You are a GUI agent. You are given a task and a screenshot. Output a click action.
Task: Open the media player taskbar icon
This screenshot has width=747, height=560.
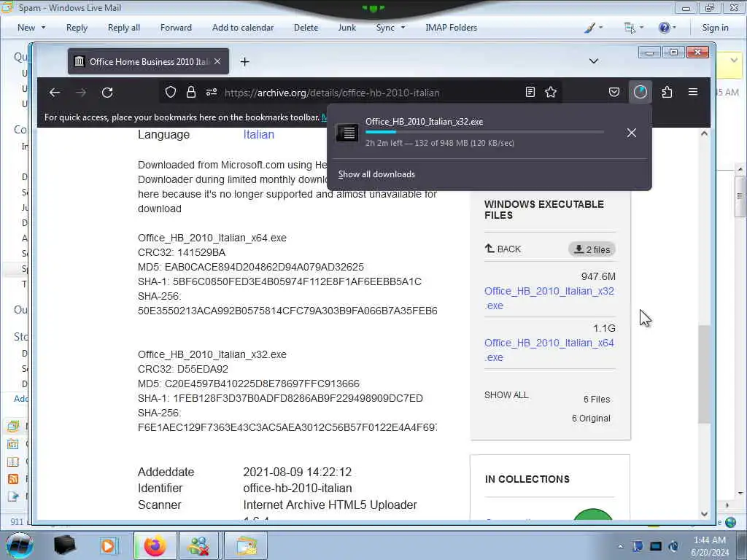tap(108, 545)
